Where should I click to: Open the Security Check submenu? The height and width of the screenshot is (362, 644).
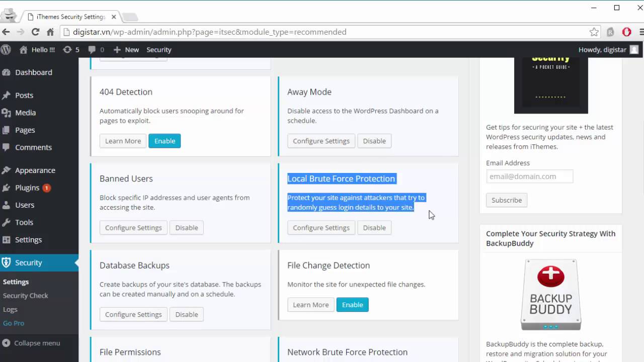click(26, 296)
